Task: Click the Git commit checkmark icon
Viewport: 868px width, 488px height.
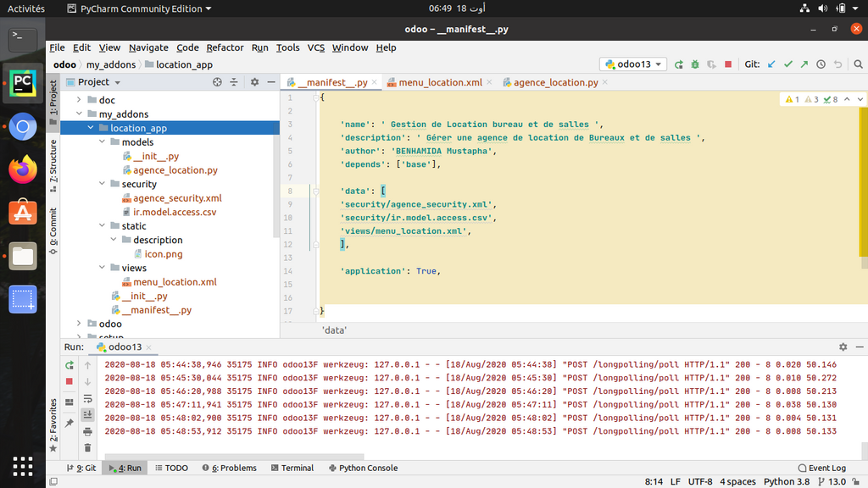Action: pyautogui.click(x=788, y=64)
